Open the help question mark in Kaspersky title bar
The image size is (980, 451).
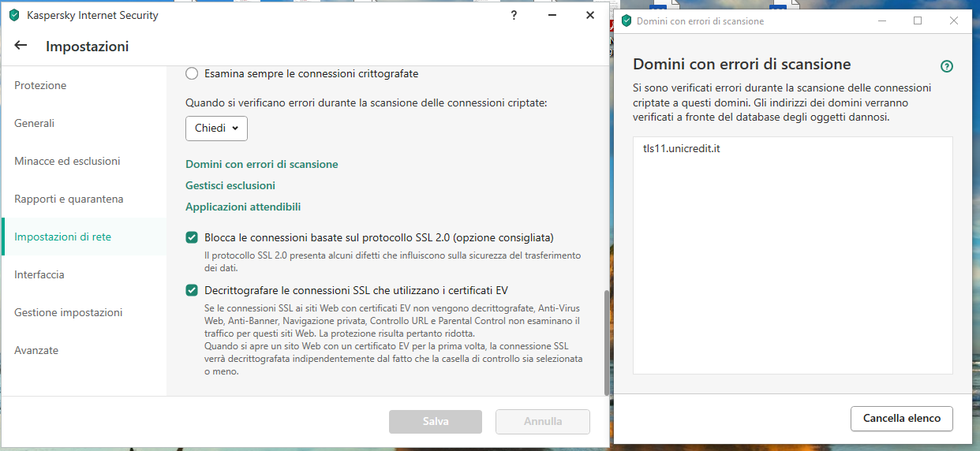pyautogui.click(x=514, y=15)
